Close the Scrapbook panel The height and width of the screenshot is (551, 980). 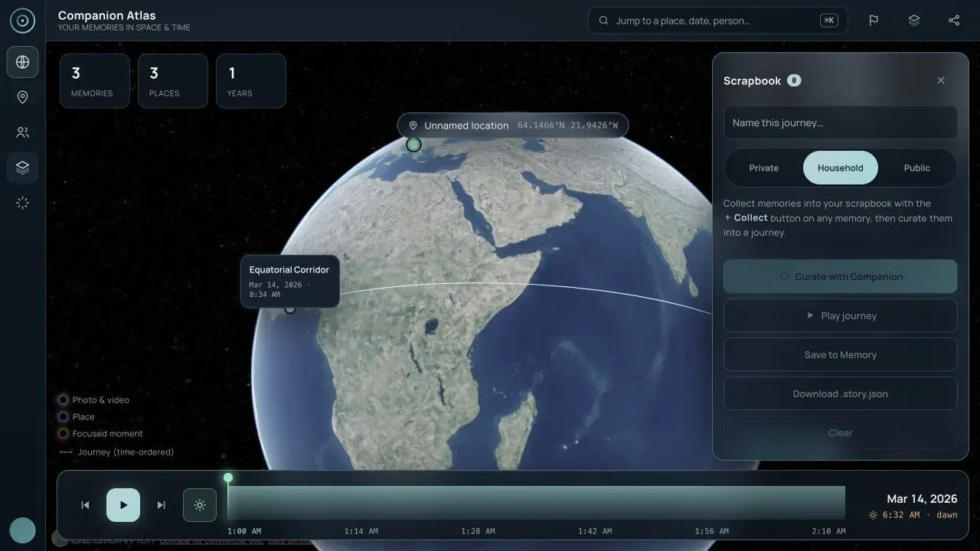tap(941, 80)
